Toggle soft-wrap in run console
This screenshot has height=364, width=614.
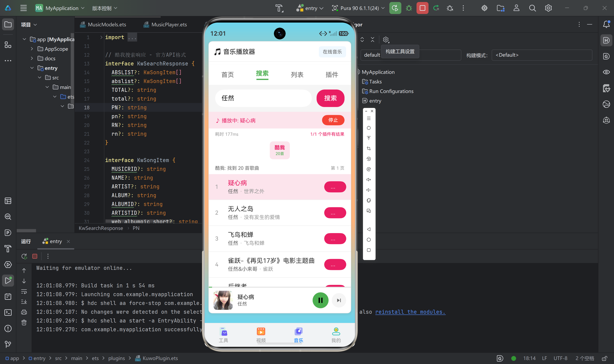pyautogui.click(x=24, y=291)
